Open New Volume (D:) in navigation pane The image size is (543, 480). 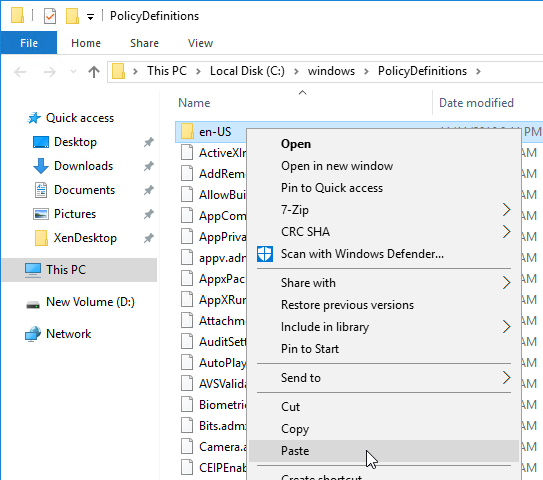pyautogui.click(x=90, y=302)
